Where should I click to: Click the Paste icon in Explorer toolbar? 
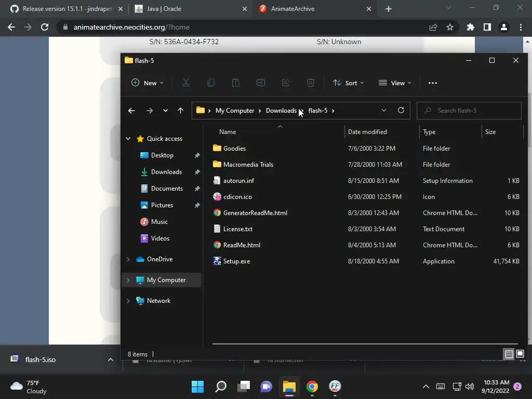coord(235,83)
